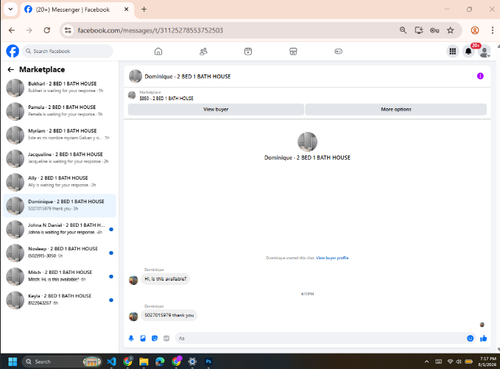Click the zoom magnifier icon in address bar
The image size is (500, 369).
[403, 30]
